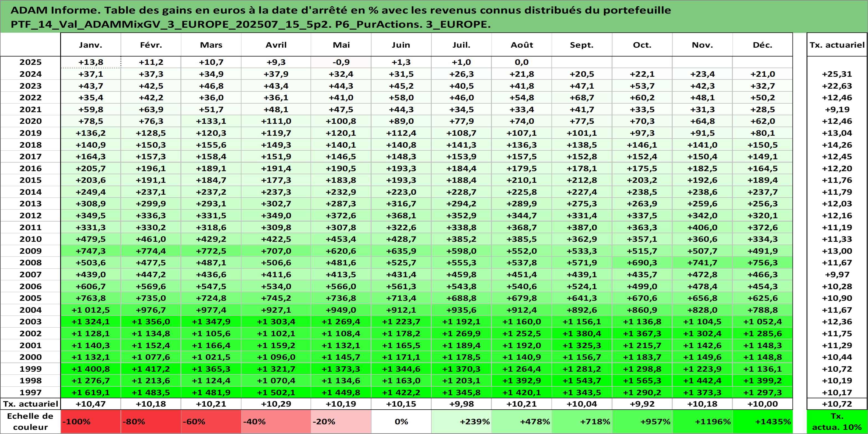Click the '+316,7' cell in the 2013 row
Viewport: 868px width, 434px height.
[401, 204]
